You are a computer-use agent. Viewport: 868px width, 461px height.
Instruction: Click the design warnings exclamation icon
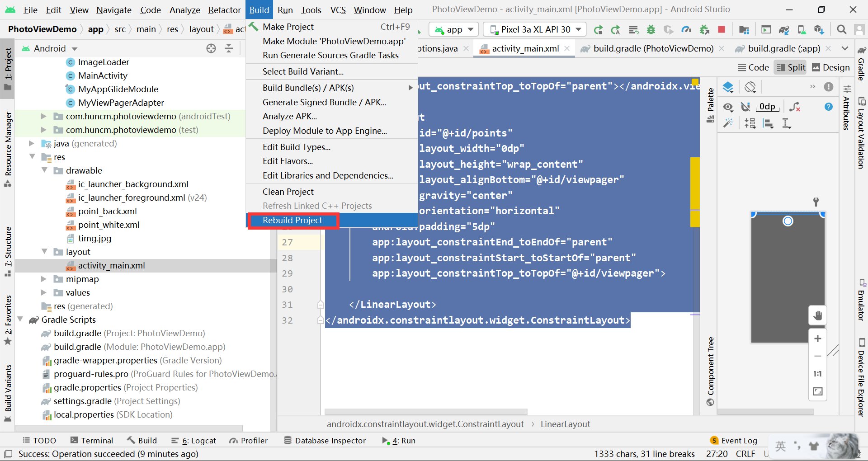(x=829, y=87)
